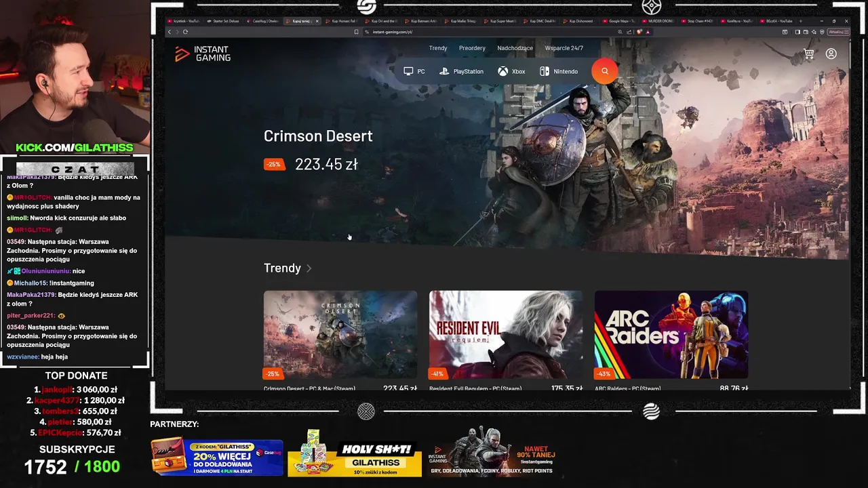The height and width of the screenshot is (488, 868).
Task: Click the CaseHug 20% więcej partner banner
Action: [x=217, y=457]
